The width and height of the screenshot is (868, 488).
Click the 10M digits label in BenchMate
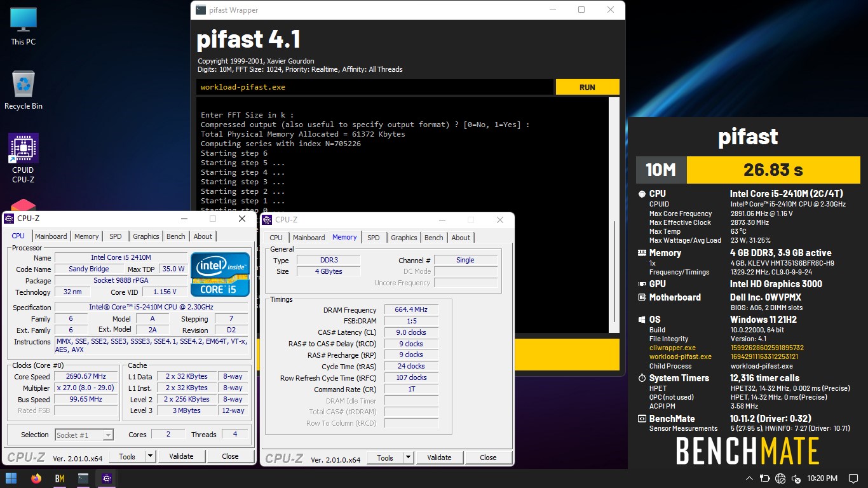(661, 170)
